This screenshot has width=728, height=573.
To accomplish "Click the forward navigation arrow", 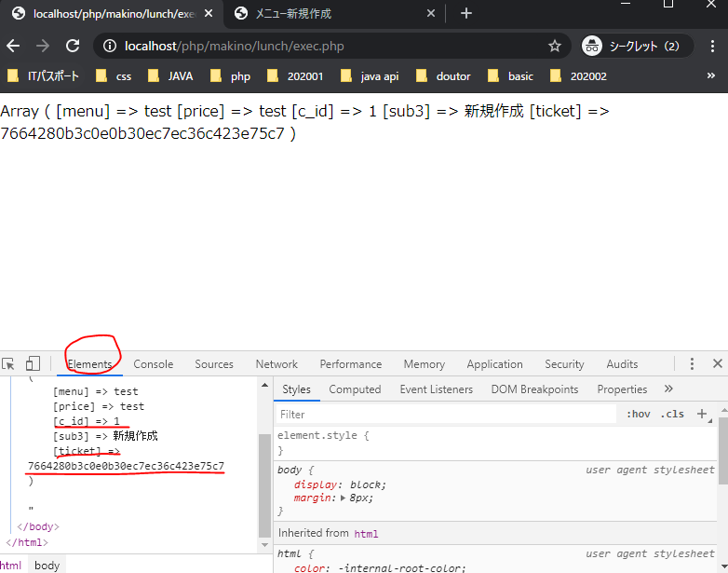I will pos(43,46).
